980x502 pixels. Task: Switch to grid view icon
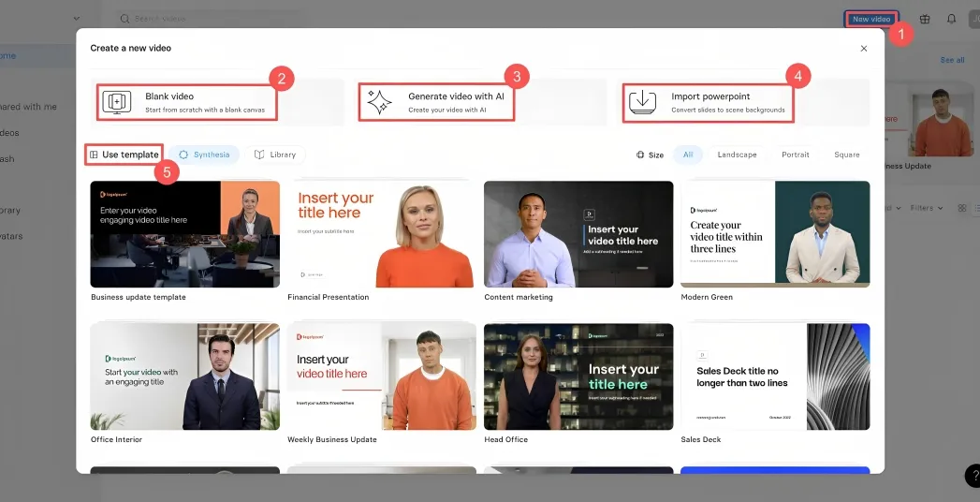[x=961, y=208]
